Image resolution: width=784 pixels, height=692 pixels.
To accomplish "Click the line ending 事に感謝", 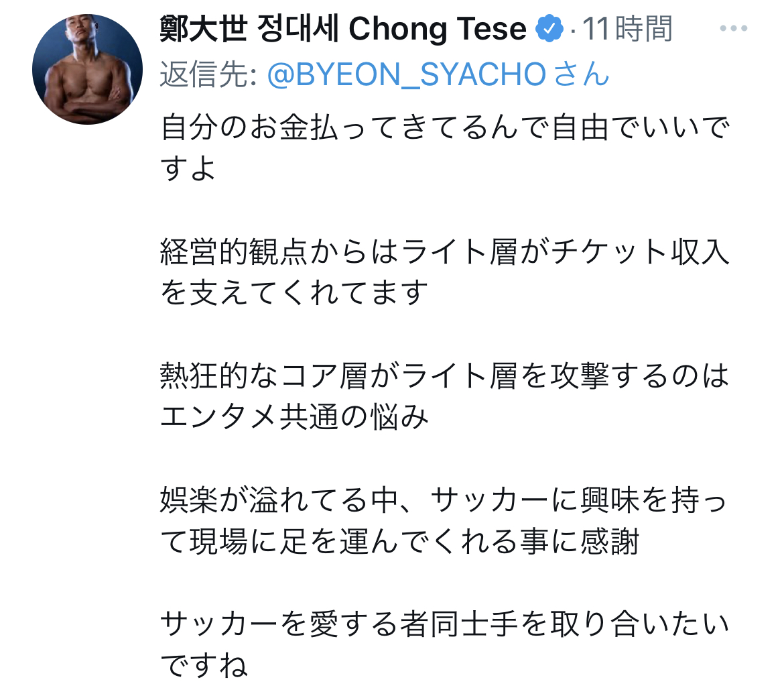I will [x=400, y=542].
